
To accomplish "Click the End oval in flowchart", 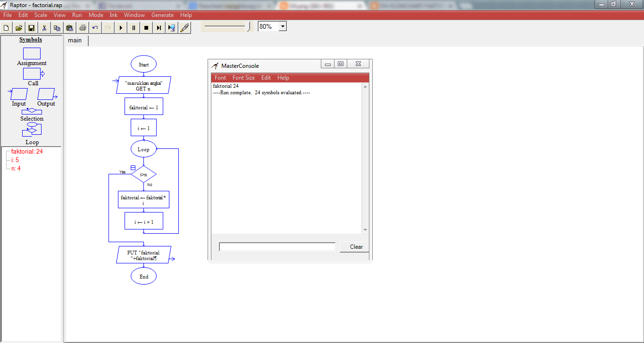I will pos(143,276).
